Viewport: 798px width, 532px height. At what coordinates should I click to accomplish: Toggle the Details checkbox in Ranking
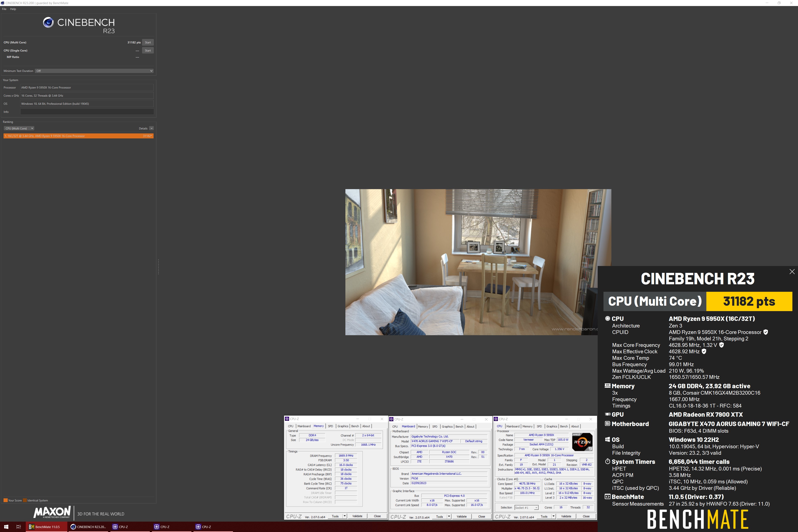[151, 128]
